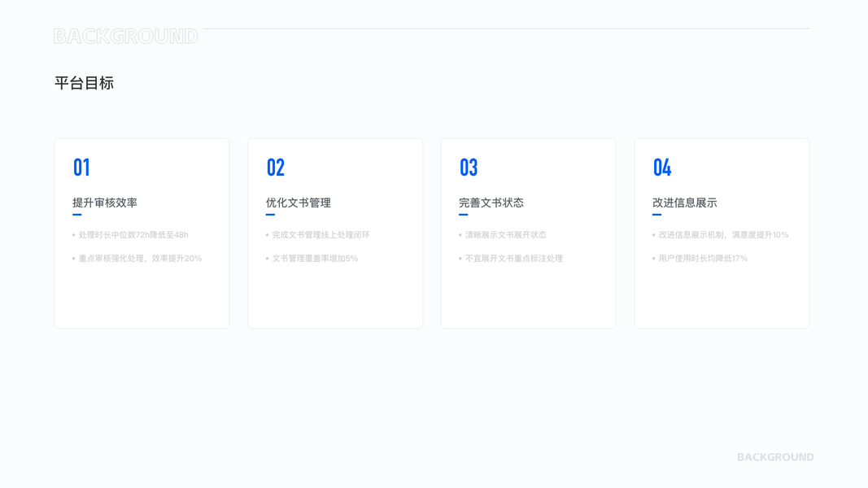Viewport: 868px width, 488px height.
Task: Select bullet 不宜展开文书重点标注处理
Action: coord(513,259)
